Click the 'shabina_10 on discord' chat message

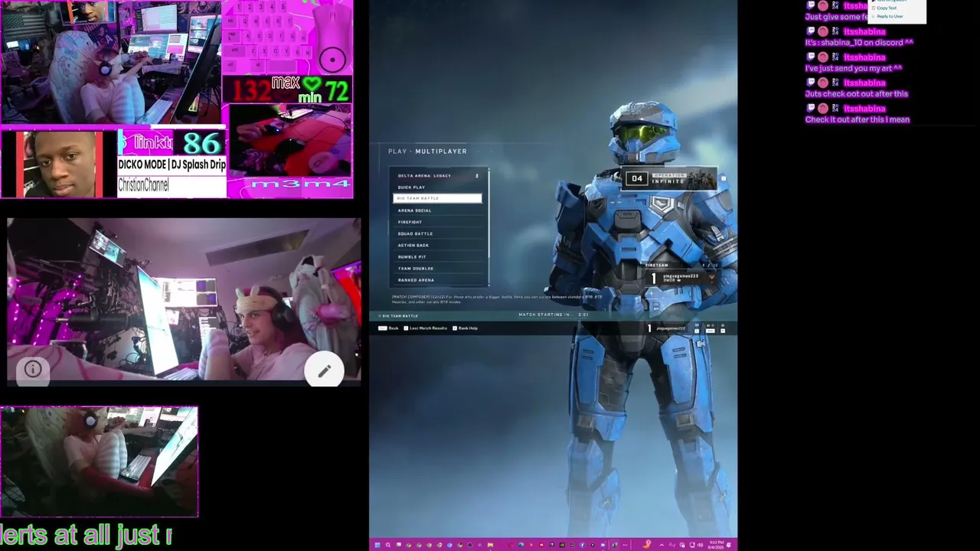(859, 43)
